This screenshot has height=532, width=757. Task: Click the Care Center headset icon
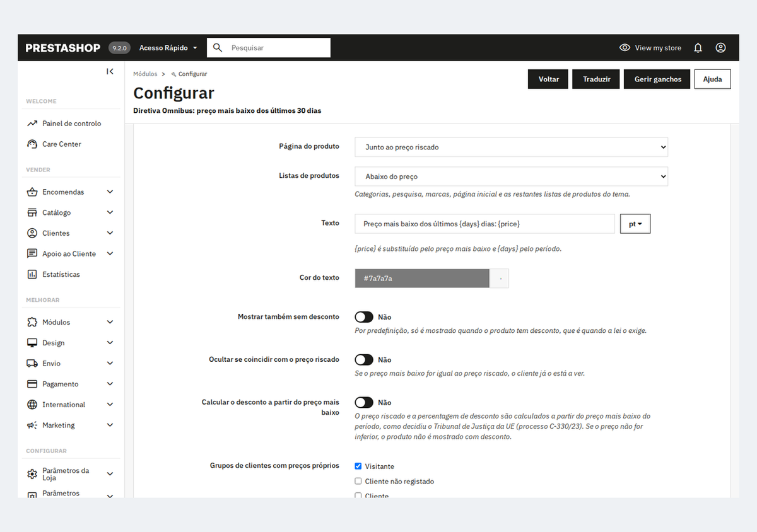tap(32, 144)
